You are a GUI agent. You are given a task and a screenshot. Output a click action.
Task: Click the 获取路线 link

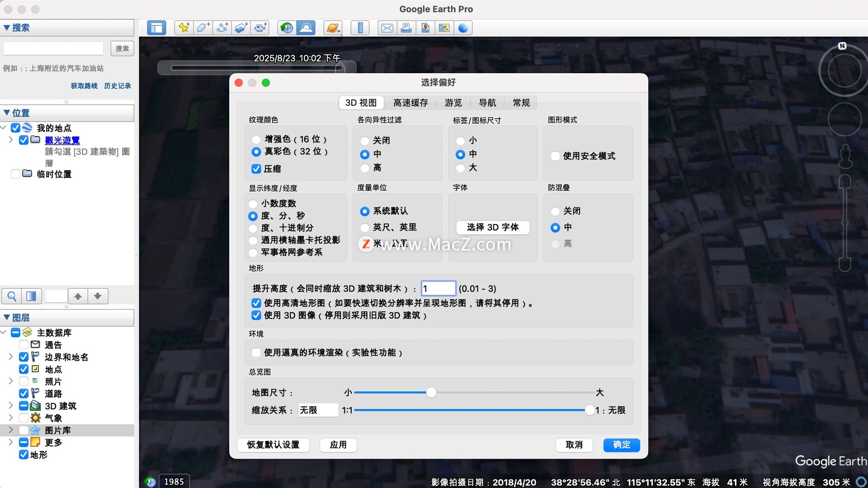click(x=84, y=86)
